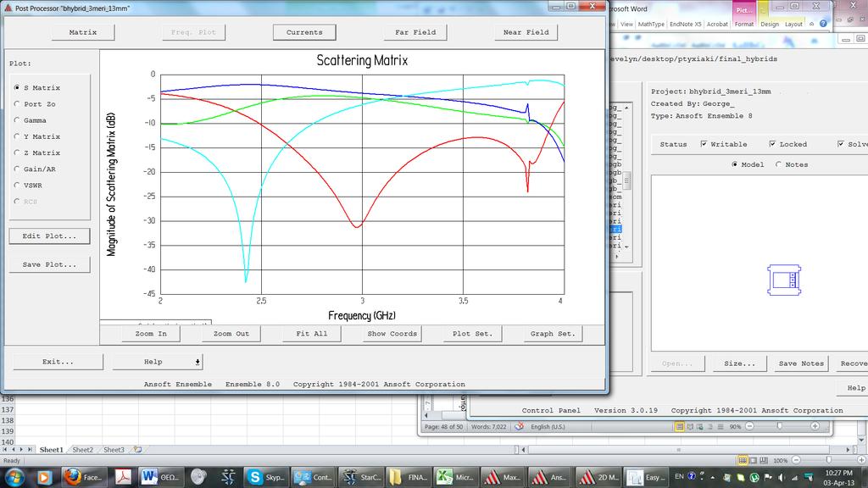Open the EndNote X5 tab in Word
The height and width of the screenshot is (488, 868).
pyautogui.click(x=685, y=25)
